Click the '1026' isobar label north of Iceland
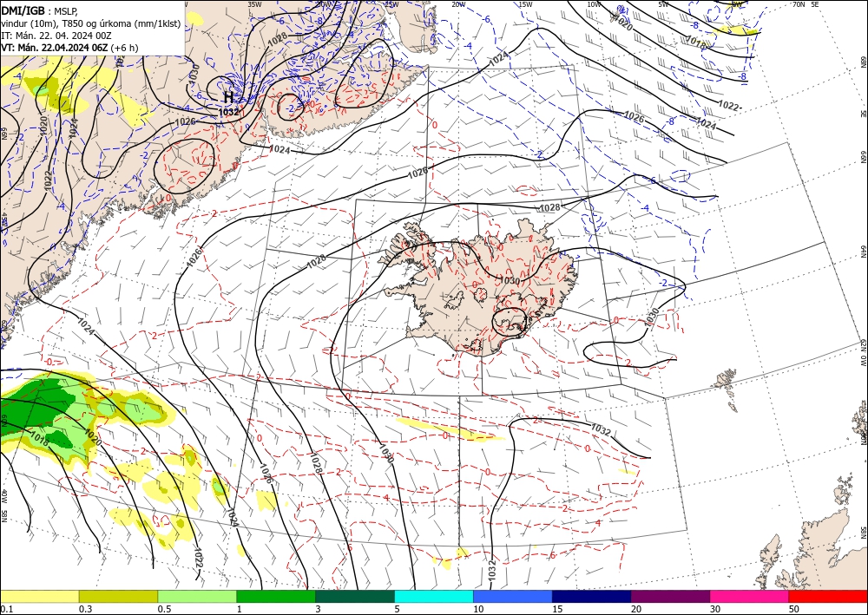 point(418,173)
